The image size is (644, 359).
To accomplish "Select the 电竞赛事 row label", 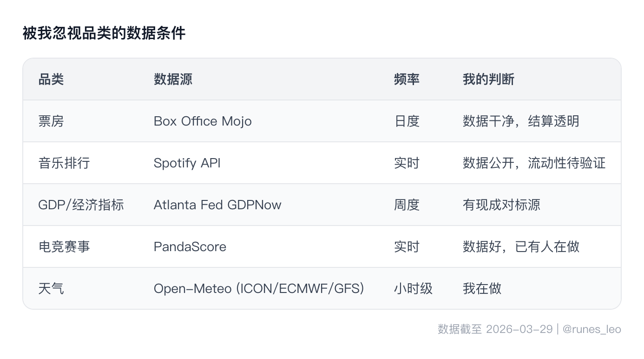I will [x=64, y=246].
